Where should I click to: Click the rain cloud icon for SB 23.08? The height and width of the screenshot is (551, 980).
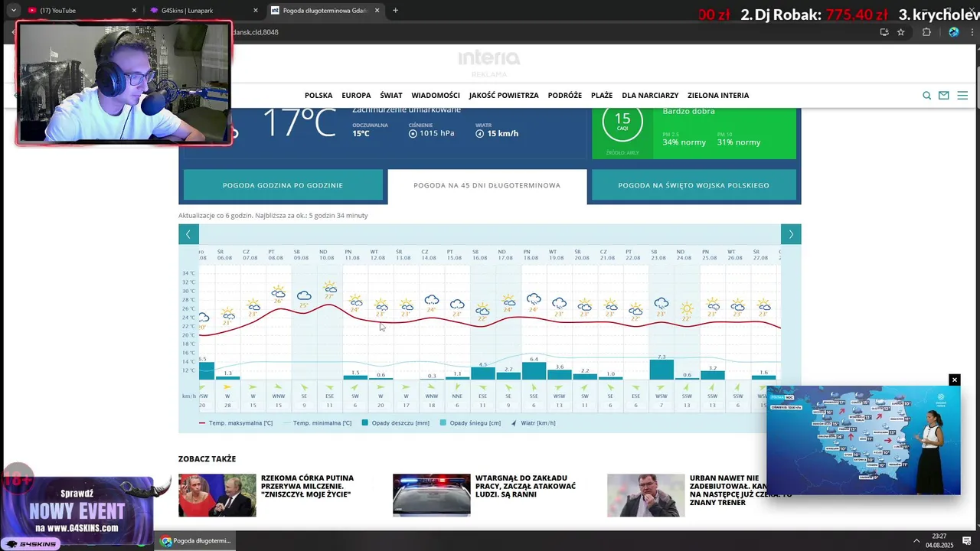click(x=661, y=304)
